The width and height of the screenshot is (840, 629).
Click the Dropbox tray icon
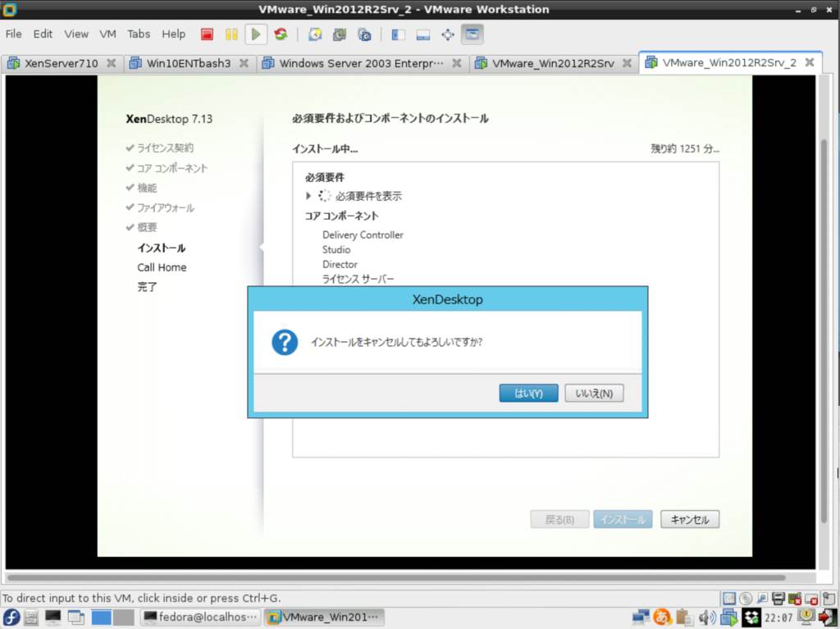pyautogui.click(x=751, y=618)
